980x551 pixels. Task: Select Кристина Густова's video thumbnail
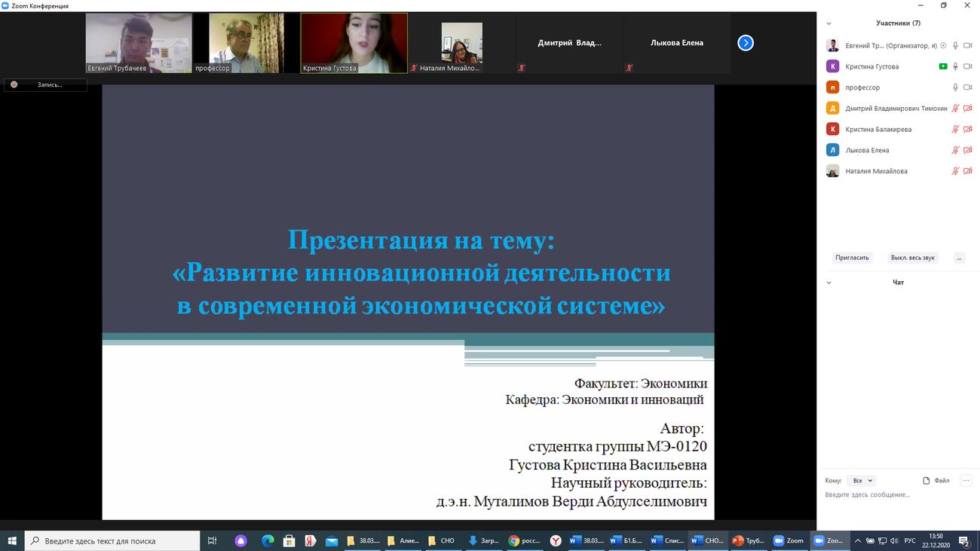354,43
